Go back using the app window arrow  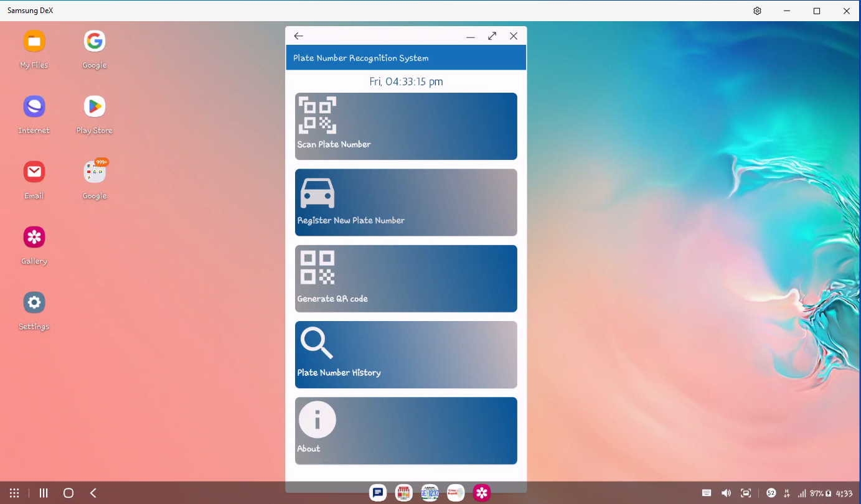[299, 36]
